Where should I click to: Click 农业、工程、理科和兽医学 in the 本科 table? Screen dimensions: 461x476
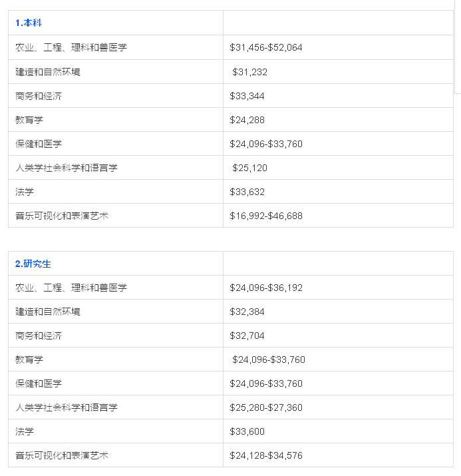point(71,48)
